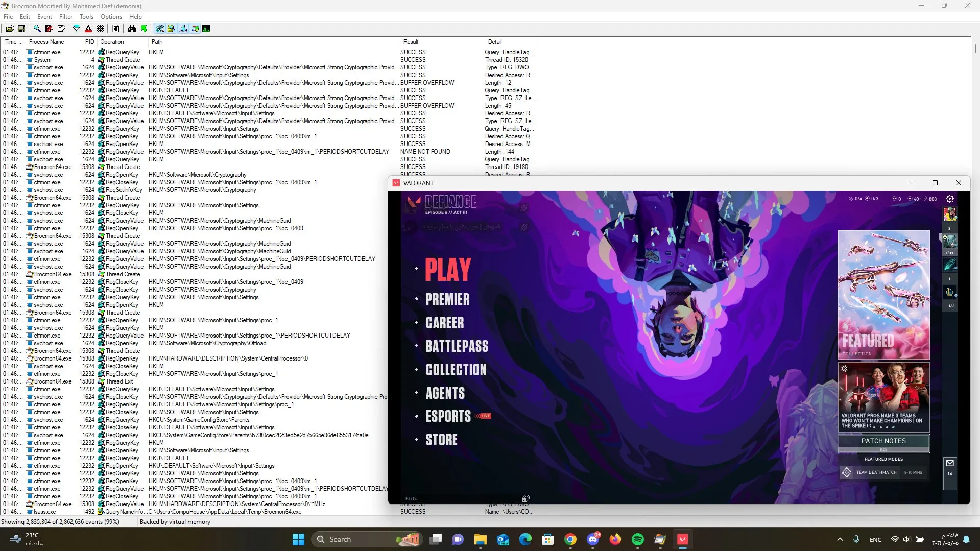Show hidden system tray icons chevron
This screenshot has width=980, height=551.
pos(840,539)
